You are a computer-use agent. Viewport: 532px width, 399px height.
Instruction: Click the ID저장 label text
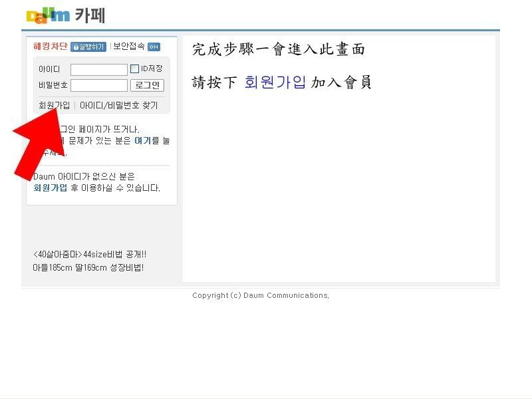(151, 68)
